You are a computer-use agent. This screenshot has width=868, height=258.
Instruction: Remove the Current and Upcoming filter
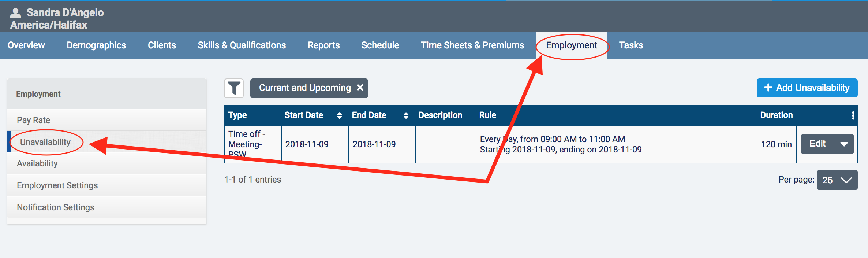pos(360,88)
